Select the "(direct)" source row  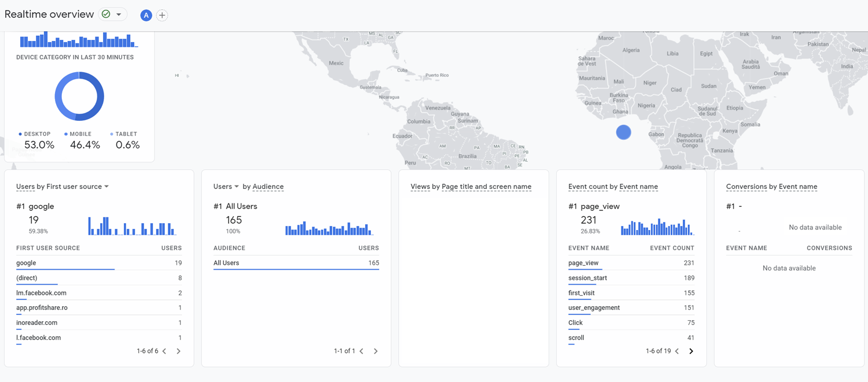[99, 278]
